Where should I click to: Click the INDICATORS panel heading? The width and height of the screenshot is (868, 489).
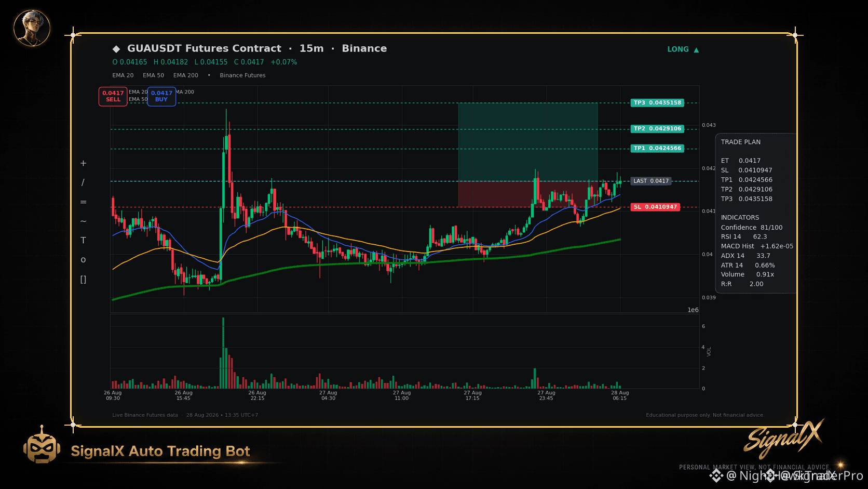click(740, 218)
